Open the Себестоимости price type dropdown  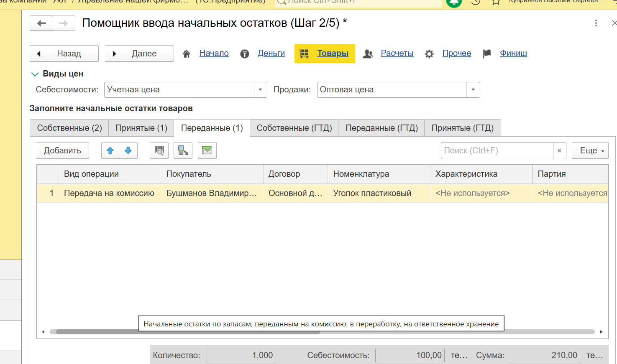(260, 90)
